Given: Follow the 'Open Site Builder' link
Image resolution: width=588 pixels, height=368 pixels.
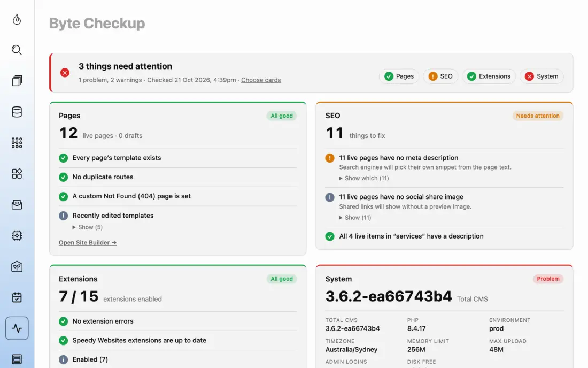Looking at the screenshot, I should (88, 243).
